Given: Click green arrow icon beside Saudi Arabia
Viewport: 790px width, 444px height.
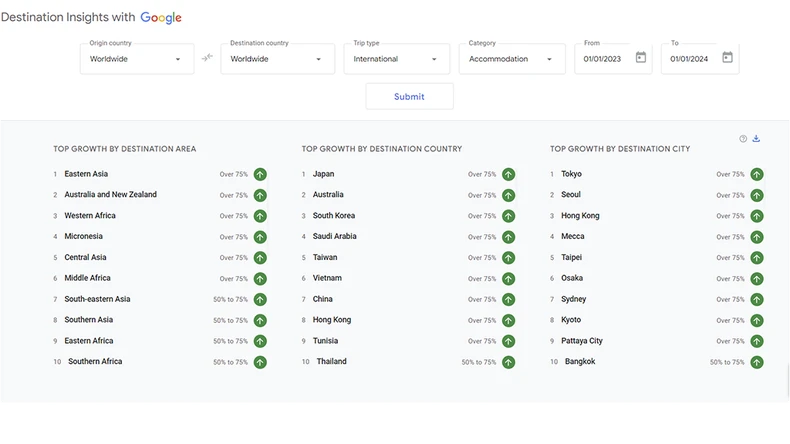Looking at the screenshot, I should 508,237.
